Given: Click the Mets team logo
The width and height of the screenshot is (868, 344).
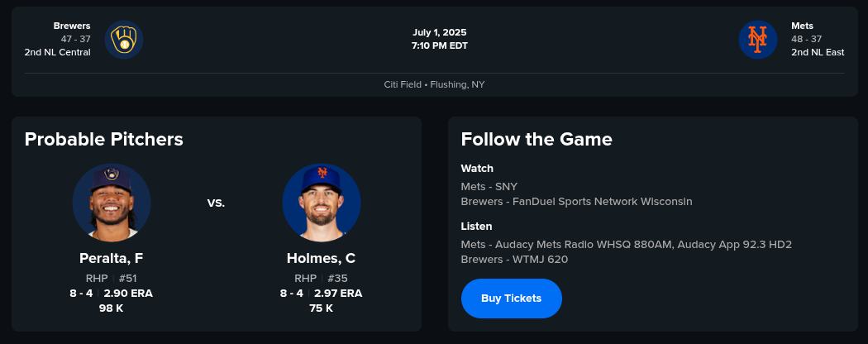Looking at the screenshot, I should [757, 40].
